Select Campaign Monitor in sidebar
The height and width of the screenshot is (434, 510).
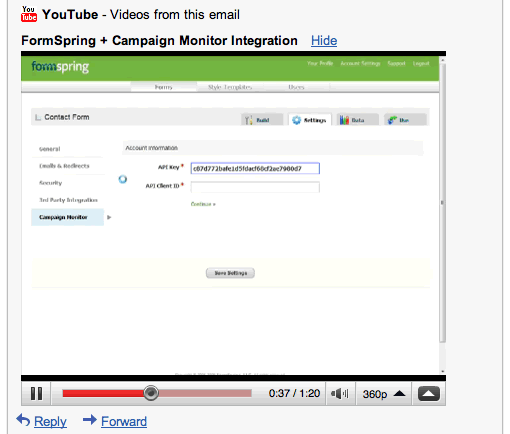click(x=67, y=217)
